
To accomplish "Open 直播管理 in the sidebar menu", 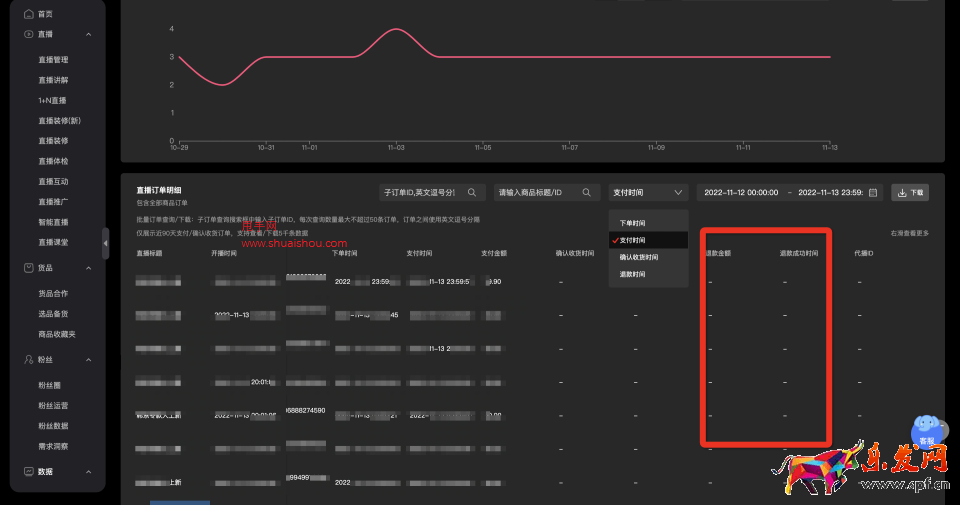I will [x=54, y=60].
